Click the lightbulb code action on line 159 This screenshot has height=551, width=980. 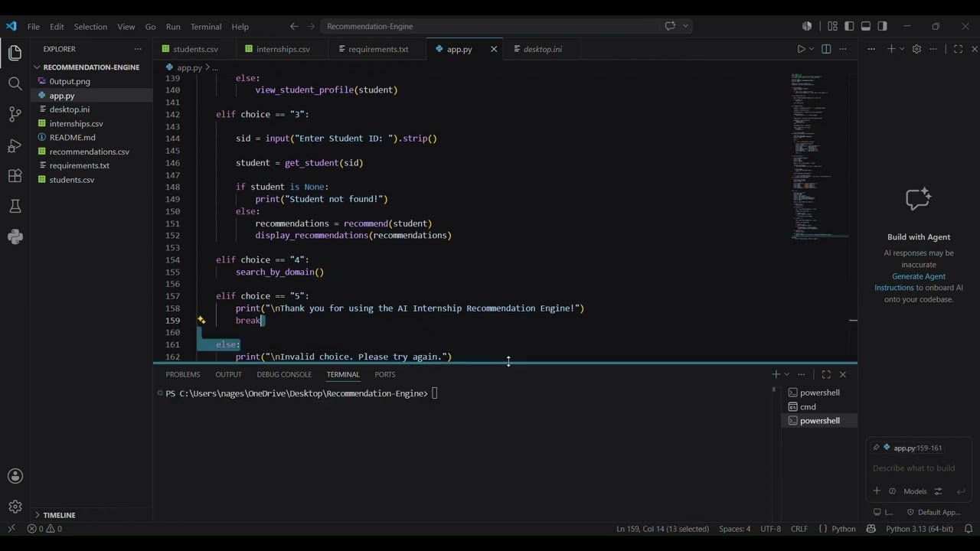201,321
